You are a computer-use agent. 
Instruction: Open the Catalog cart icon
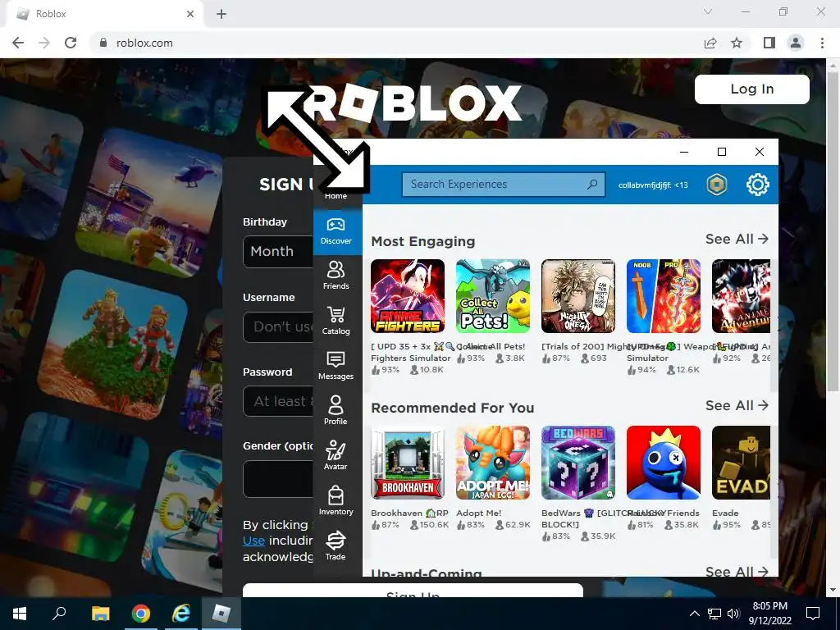point(336,321)
